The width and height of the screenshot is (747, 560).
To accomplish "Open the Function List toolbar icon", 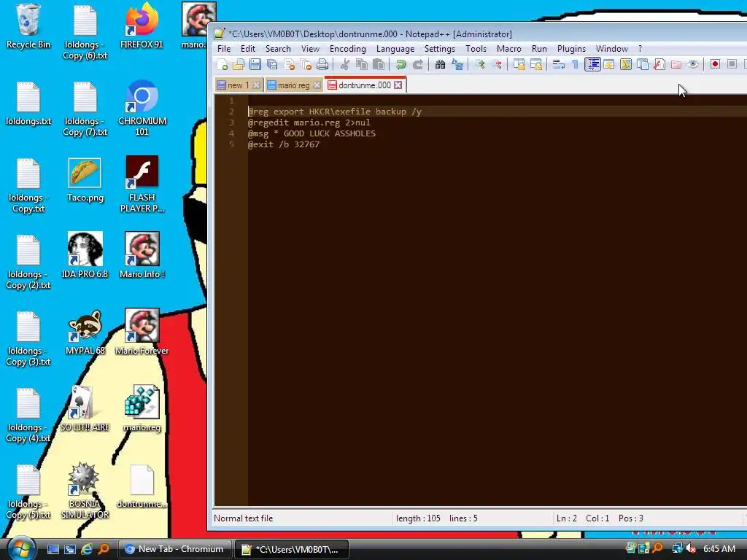I will [659, 64].
